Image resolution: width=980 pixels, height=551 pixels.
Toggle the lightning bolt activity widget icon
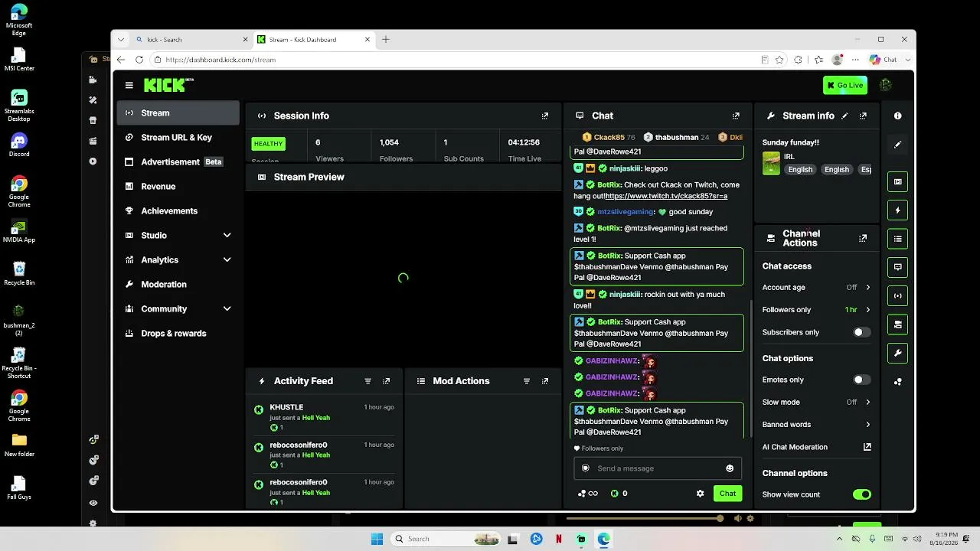898,210
